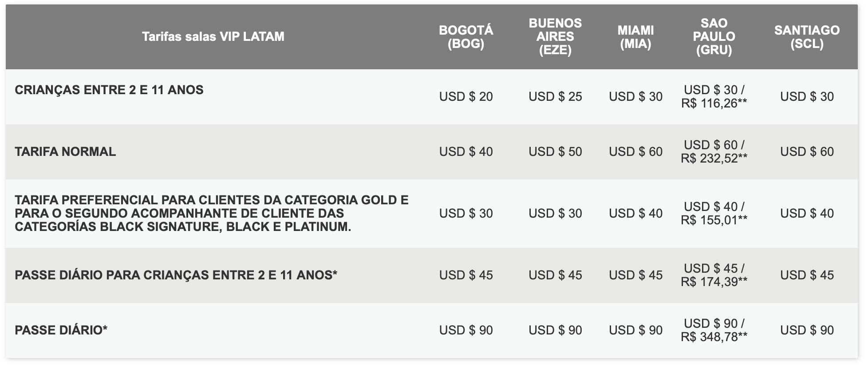Click the Sao Paulo R$ 232,52** price
Image resolution: width=868 pixels, height=366 pixels.
[x=714, y=158]
